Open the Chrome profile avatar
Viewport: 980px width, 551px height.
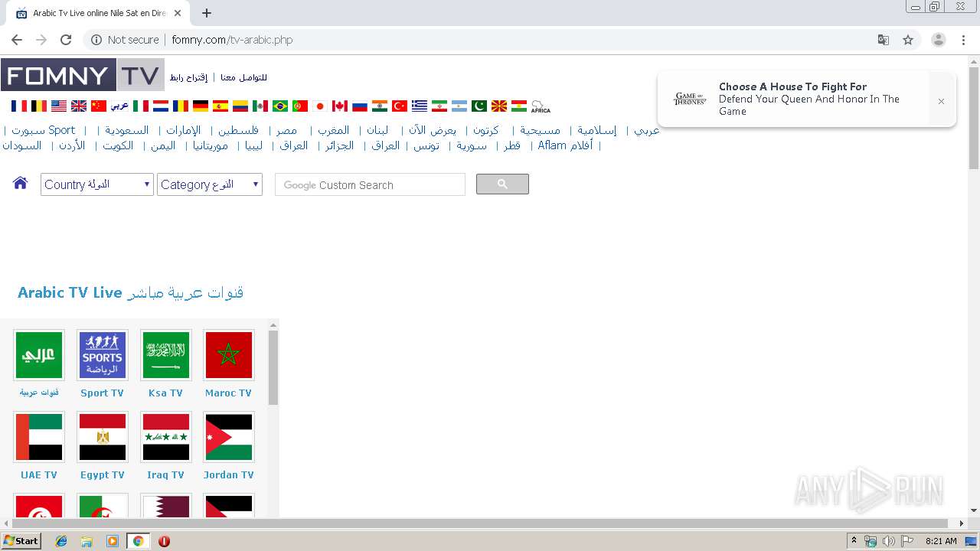[x=939, y=40]
